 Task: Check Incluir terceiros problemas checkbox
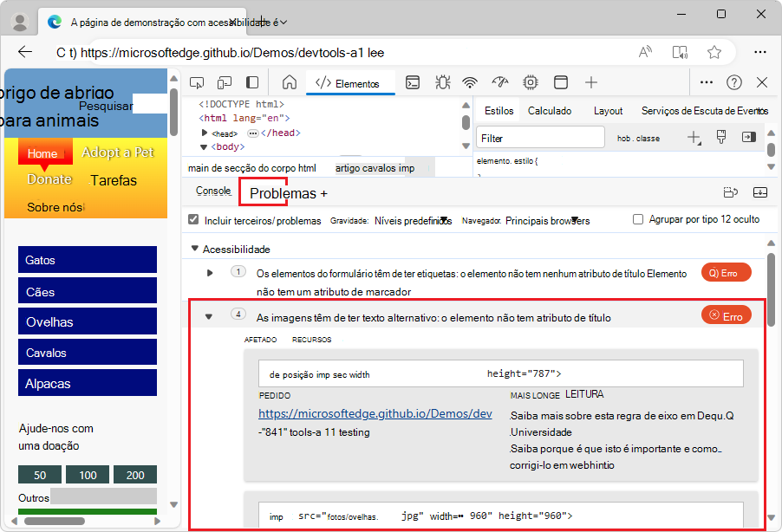coord(192,219)
